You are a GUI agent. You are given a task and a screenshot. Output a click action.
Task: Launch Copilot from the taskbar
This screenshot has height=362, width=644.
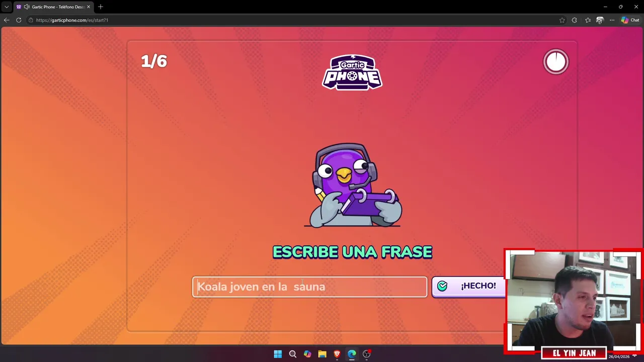(x=307, y=354)
